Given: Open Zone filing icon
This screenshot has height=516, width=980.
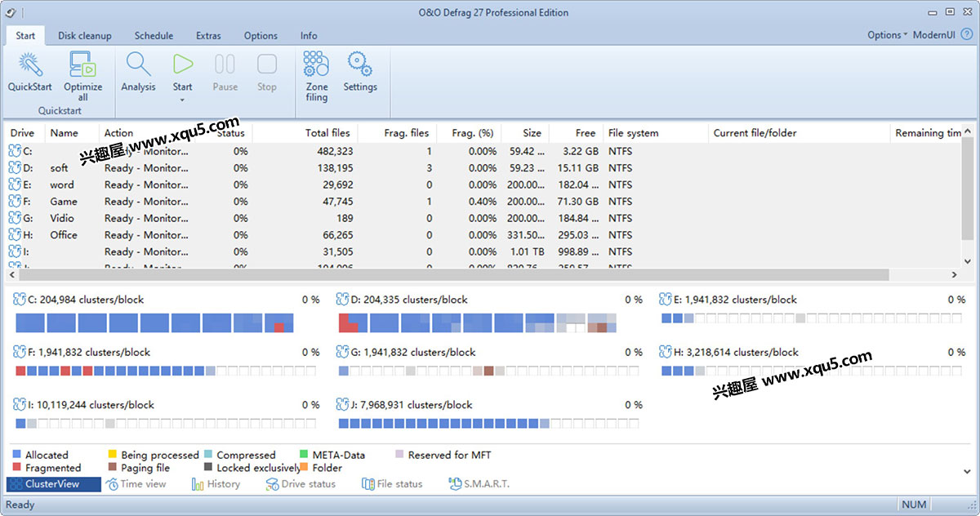Looking at the screenshot, I should coord(316,64).
